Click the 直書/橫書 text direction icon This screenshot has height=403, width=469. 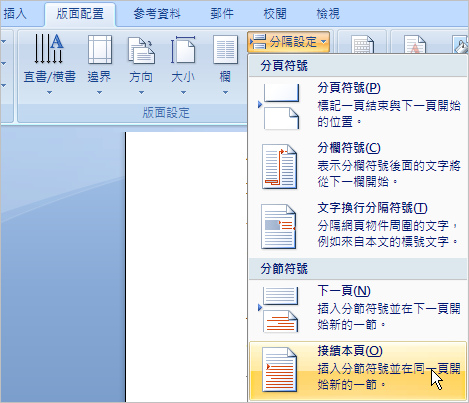click(49, 49)
